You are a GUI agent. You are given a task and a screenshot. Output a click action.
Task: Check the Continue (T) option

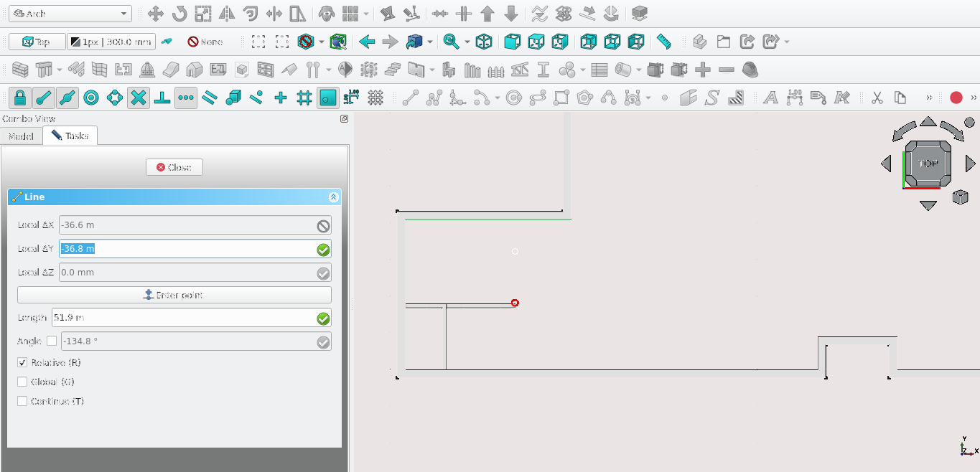coord(22,402)
